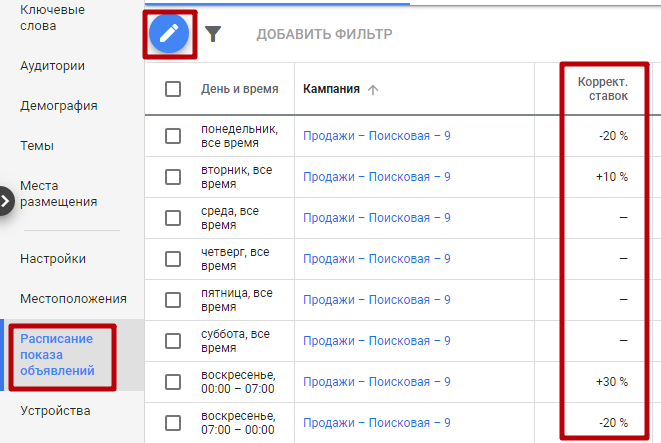This screenshot has height=443, width=661.
Task: Select Расписание показа объявлений in sidebar
Action: 57,354
